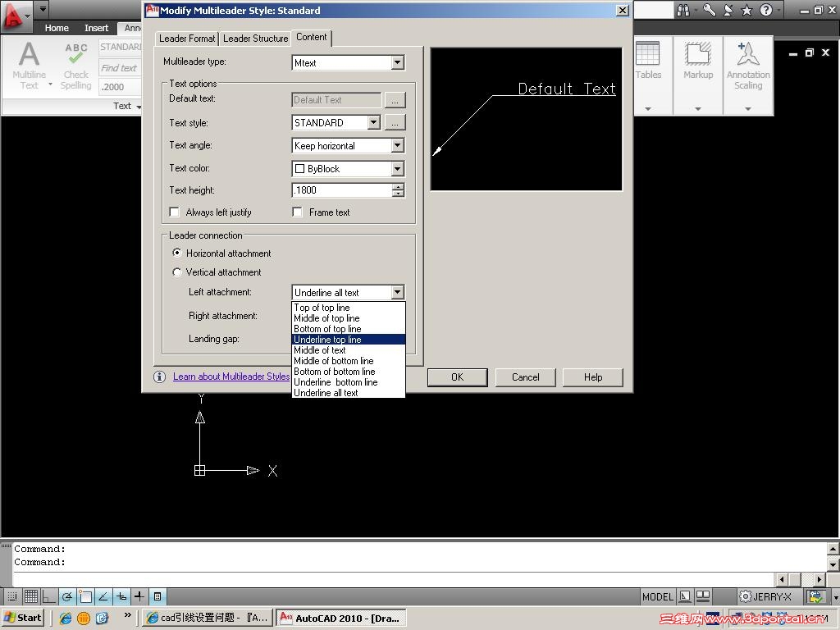Toggle Grid Display in status bar
This screenshot has width=840, height=630.
pos(31,596)
